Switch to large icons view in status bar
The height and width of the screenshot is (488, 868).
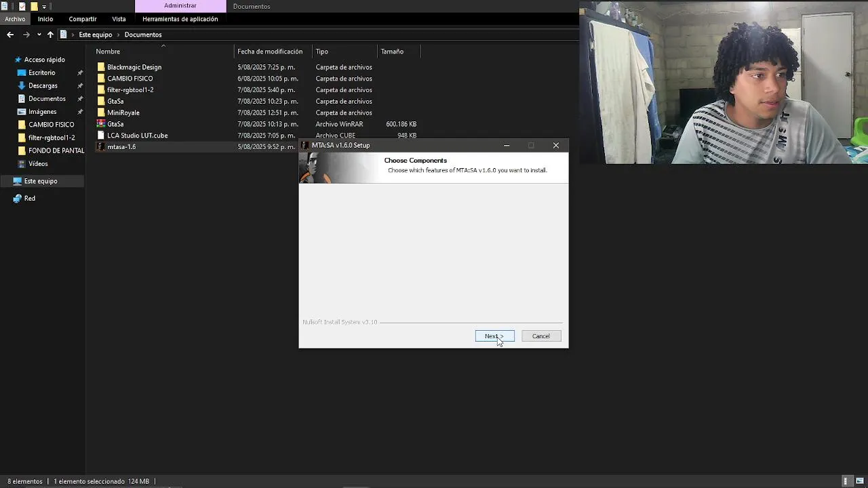click(860, 481)
